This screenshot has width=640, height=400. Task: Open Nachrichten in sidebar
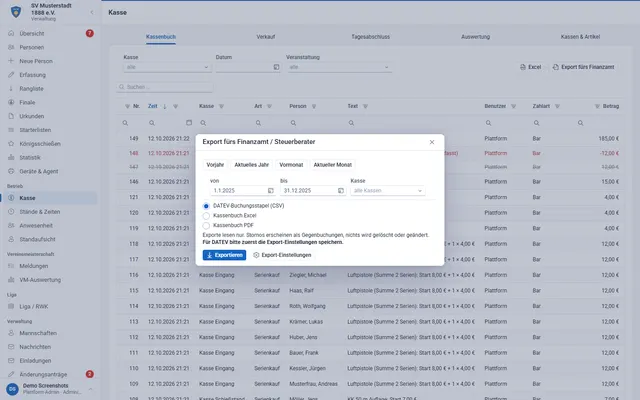(49, 347)
